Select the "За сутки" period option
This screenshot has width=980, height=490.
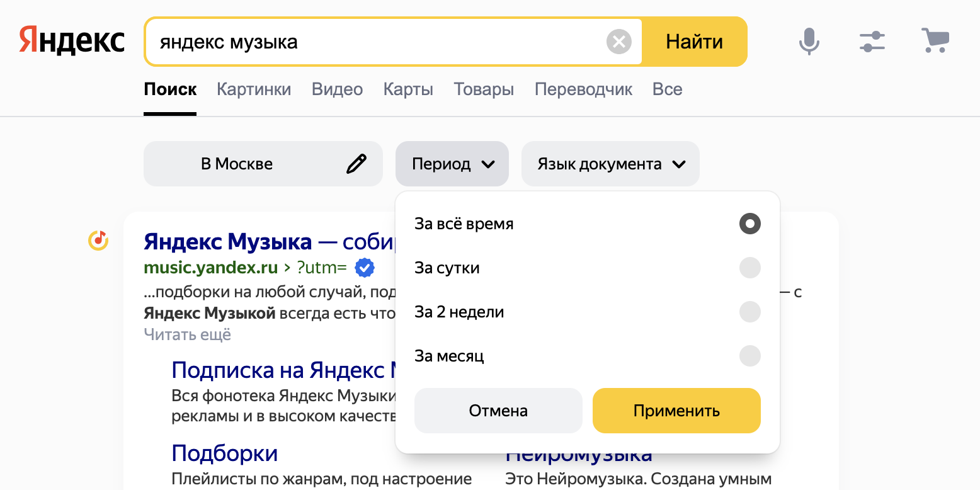tap(749, 268)
